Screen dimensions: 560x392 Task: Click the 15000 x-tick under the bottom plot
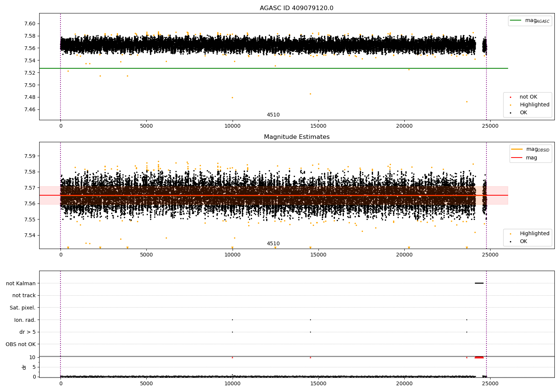click(318, 383)
